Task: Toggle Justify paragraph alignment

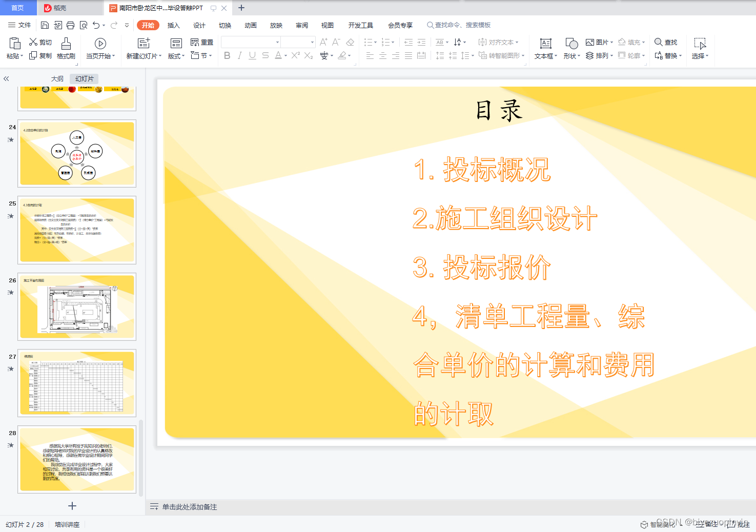Action: point(408,55)
